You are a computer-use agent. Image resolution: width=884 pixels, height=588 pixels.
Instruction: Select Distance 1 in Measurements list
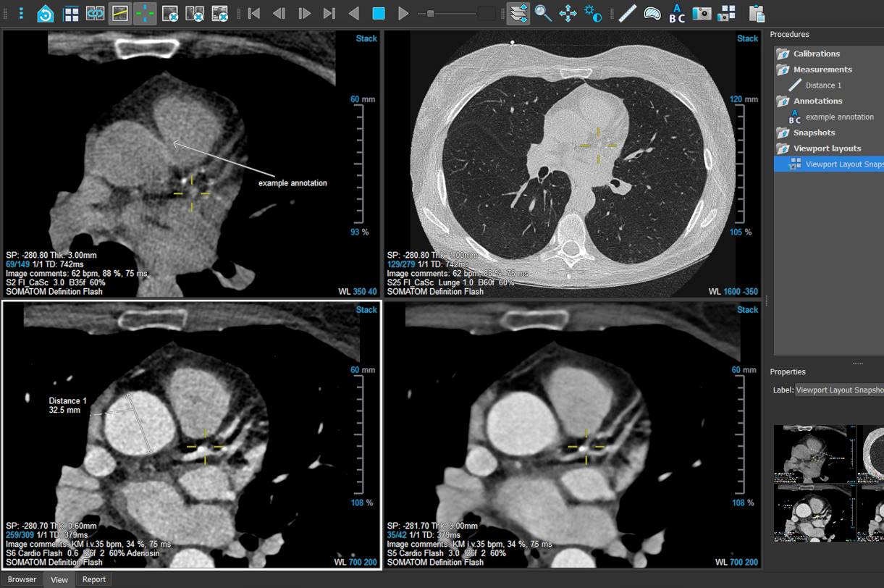tap(823, 85)
